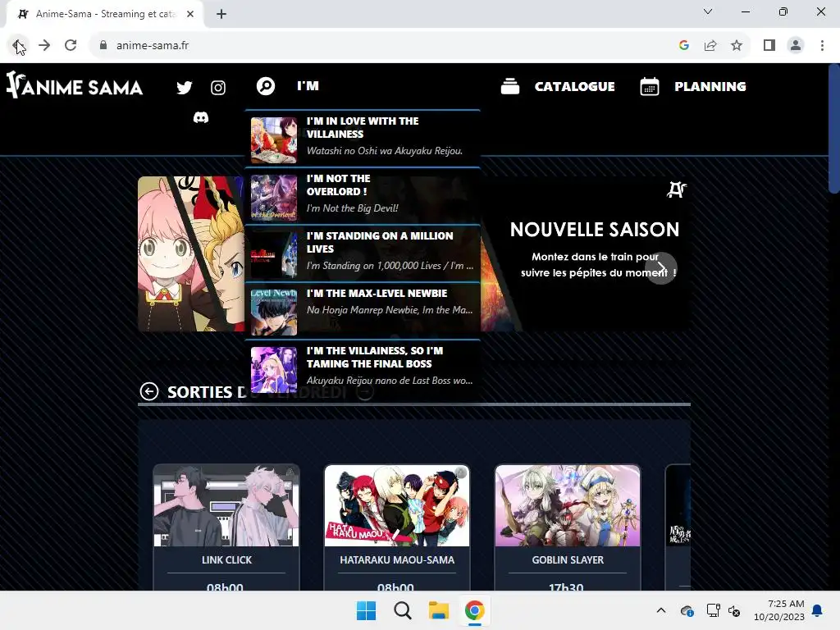Viewport: 840px width, 630px height.
Task: Select I'm Standing on a Million Lives result
Action: click(x=362, y=254)
